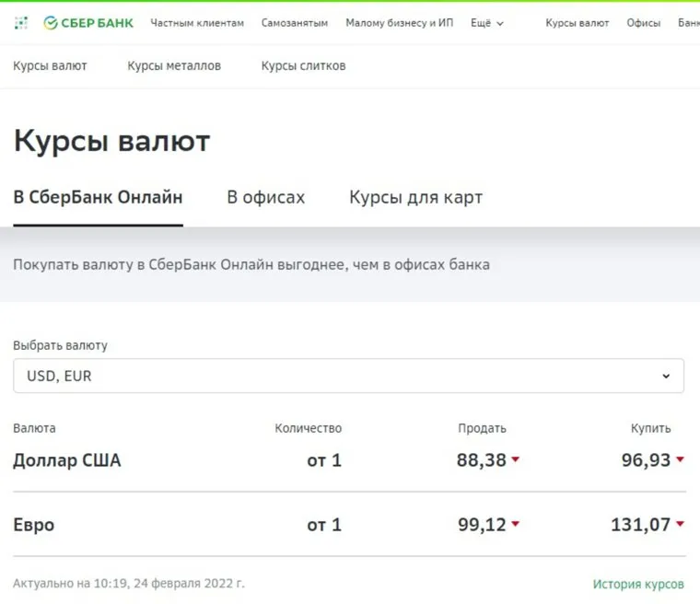Open the USD, EUR currency selector dropdown
This screenshot has width=700, height=604.
click(348, 376)
